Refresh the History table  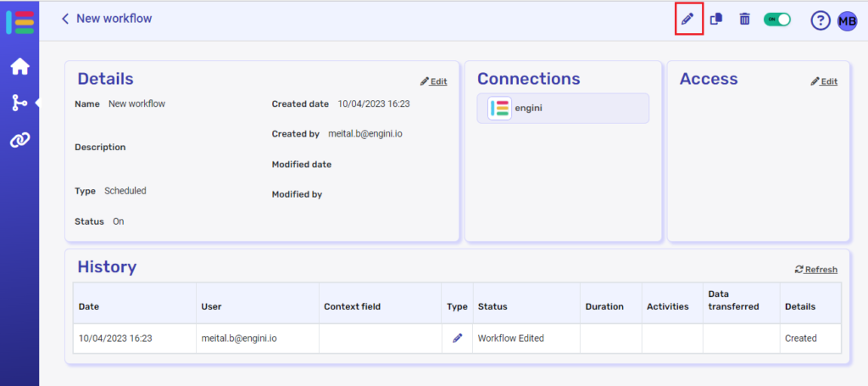815,270
